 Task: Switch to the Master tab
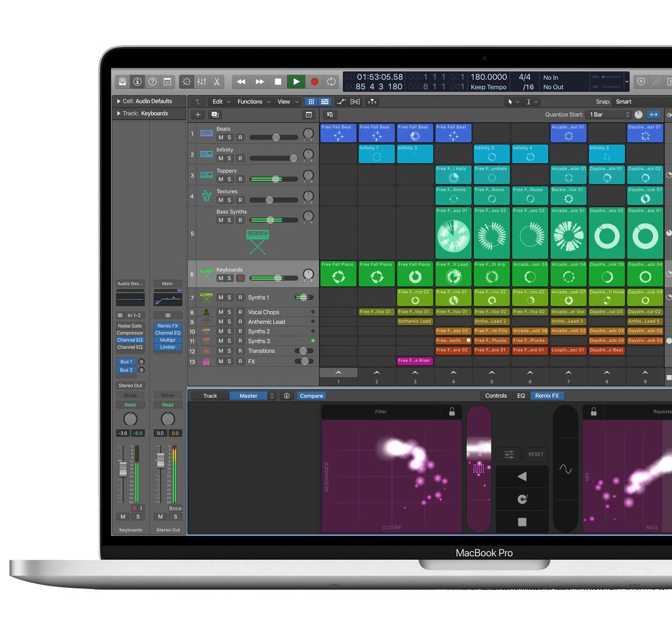[x=248, y=396]
